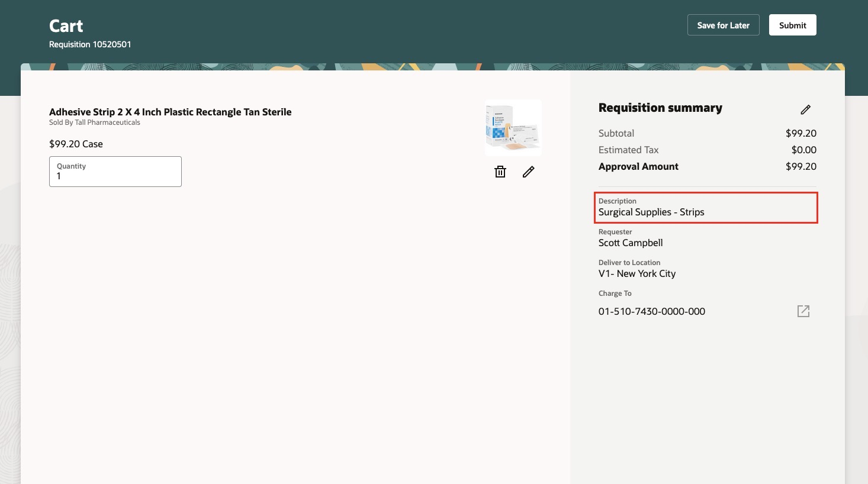Focus the Quantity input field
This screenshot has height=484, width=868.
(115, 172)
